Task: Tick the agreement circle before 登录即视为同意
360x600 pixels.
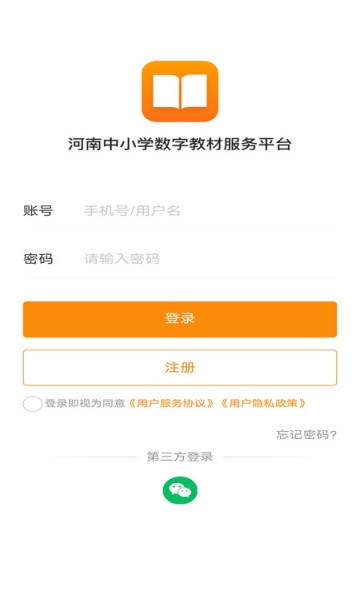Action: [32, 404]
